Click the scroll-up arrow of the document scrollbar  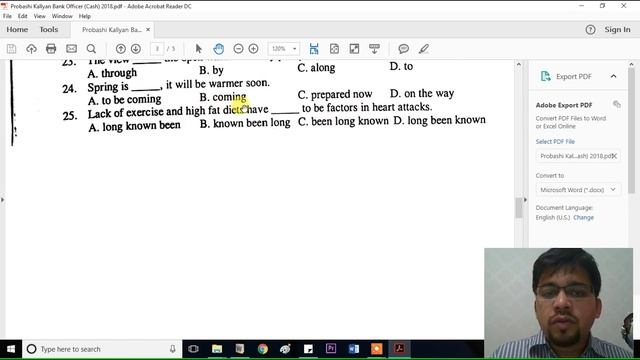[x=519, y=64]
